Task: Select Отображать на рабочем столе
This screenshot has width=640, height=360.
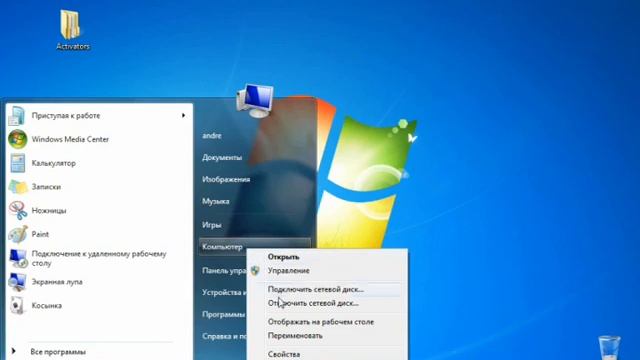Action: point(321,322)
